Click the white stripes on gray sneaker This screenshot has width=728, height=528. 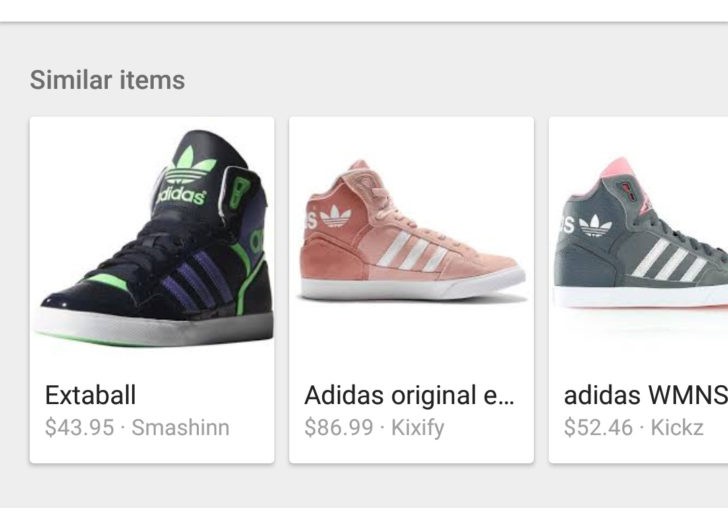point(671,260)
